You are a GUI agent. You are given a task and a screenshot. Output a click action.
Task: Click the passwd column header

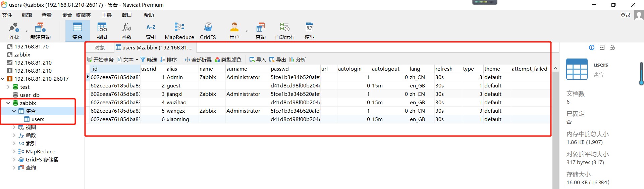coord(295,69)
